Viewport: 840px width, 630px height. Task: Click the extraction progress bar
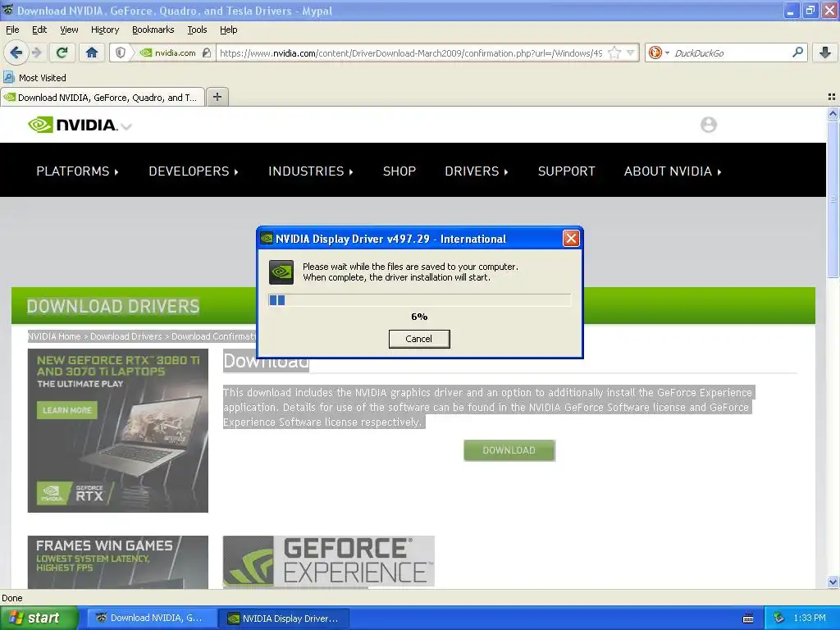click(419, 300)
